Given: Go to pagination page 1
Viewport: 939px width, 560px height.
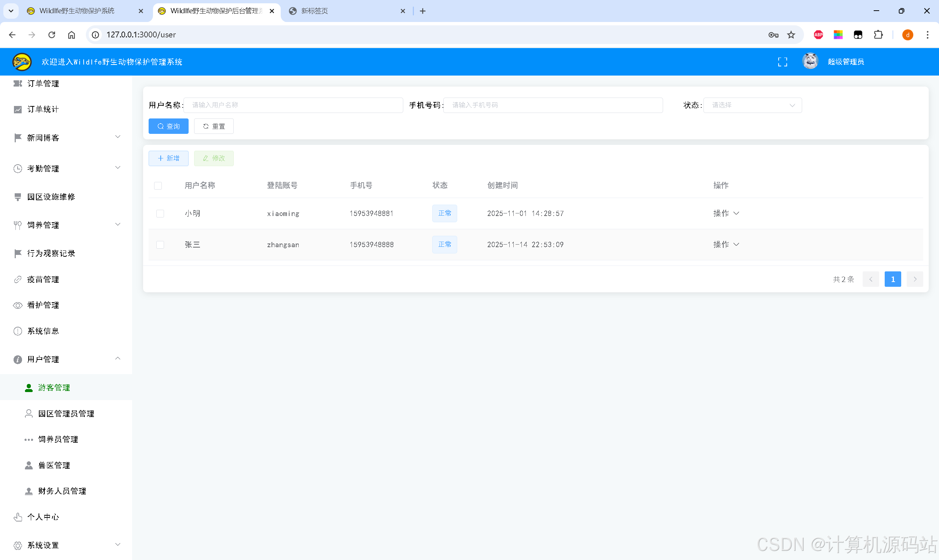Looking at the screenshot, I should 893,279.
